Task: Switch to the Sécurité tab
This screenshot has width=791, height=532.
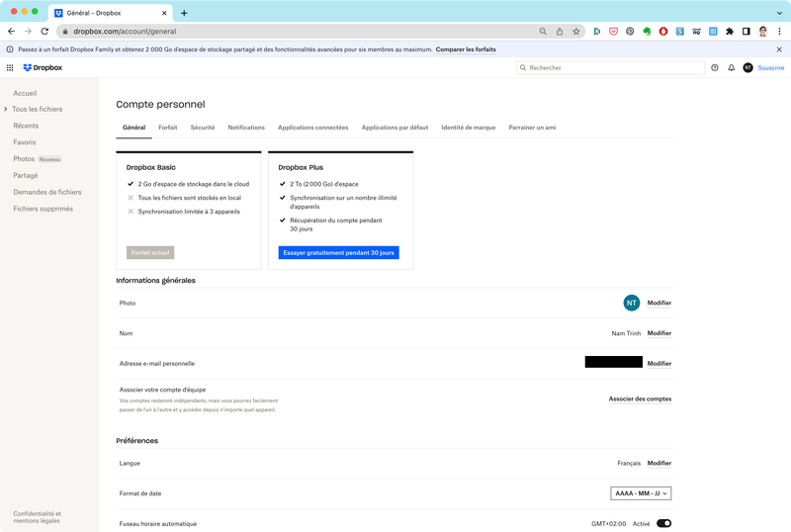Action: [203, 128]
